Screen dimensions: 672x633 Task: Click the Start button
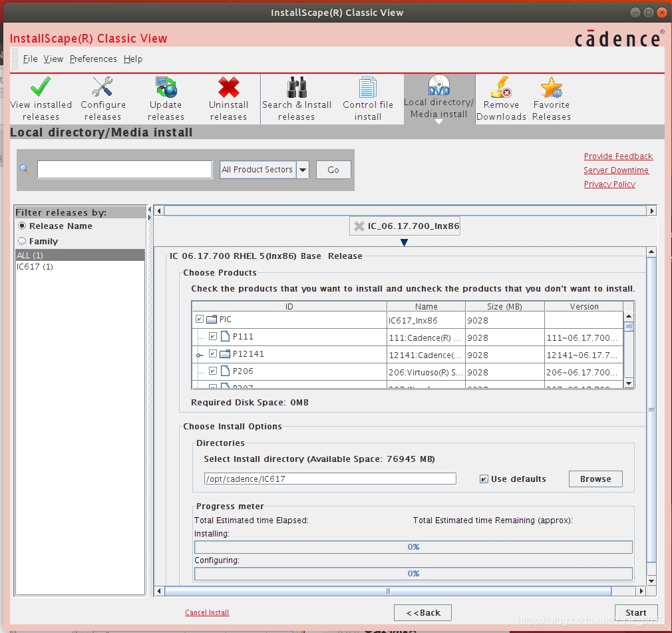[x=636, y=613]
